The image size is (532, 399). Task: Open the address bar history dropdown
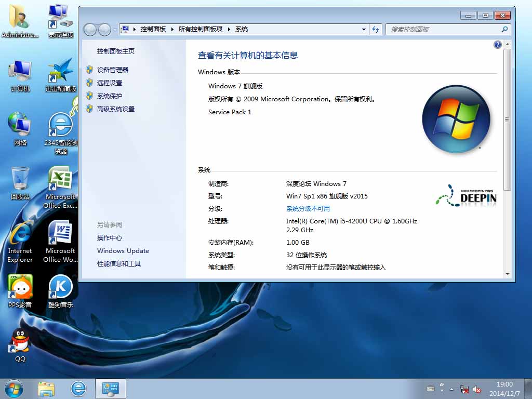364,30
